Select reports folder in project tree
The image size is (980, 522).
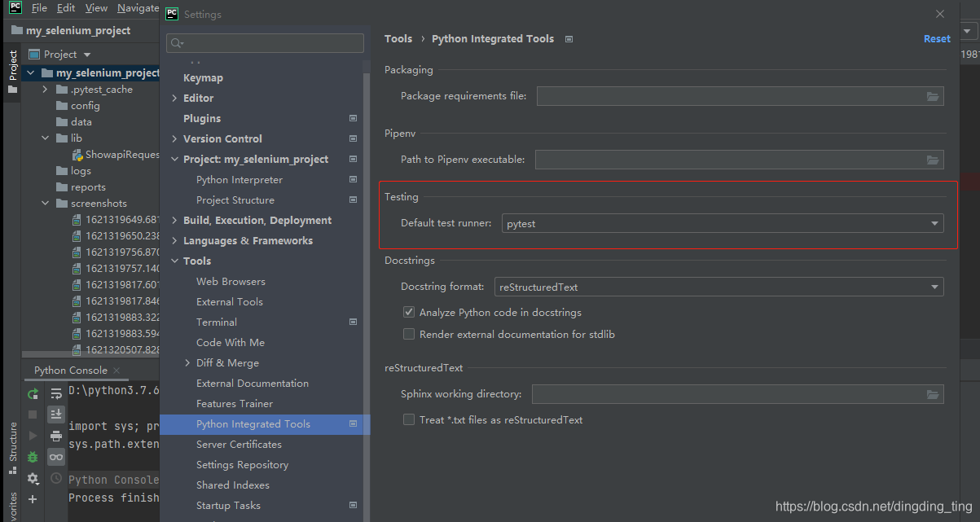click(x=88, y=187)
